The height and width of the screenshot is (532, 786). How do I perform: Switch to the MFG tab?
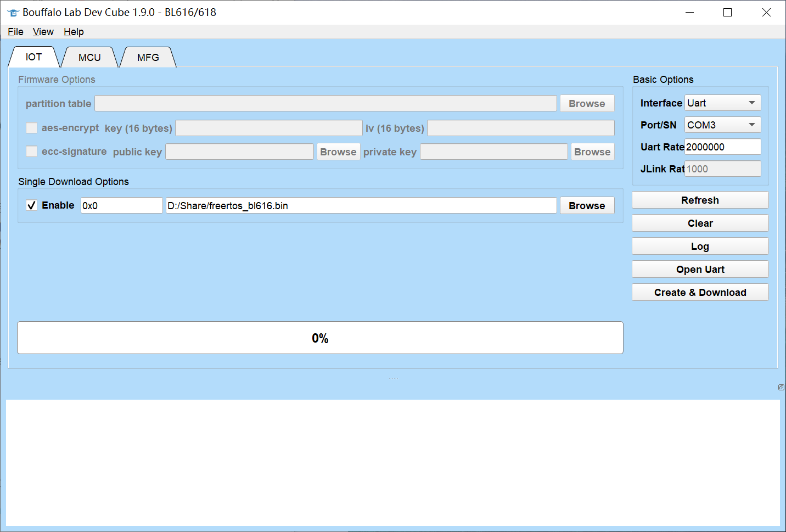tap(148, 58)
